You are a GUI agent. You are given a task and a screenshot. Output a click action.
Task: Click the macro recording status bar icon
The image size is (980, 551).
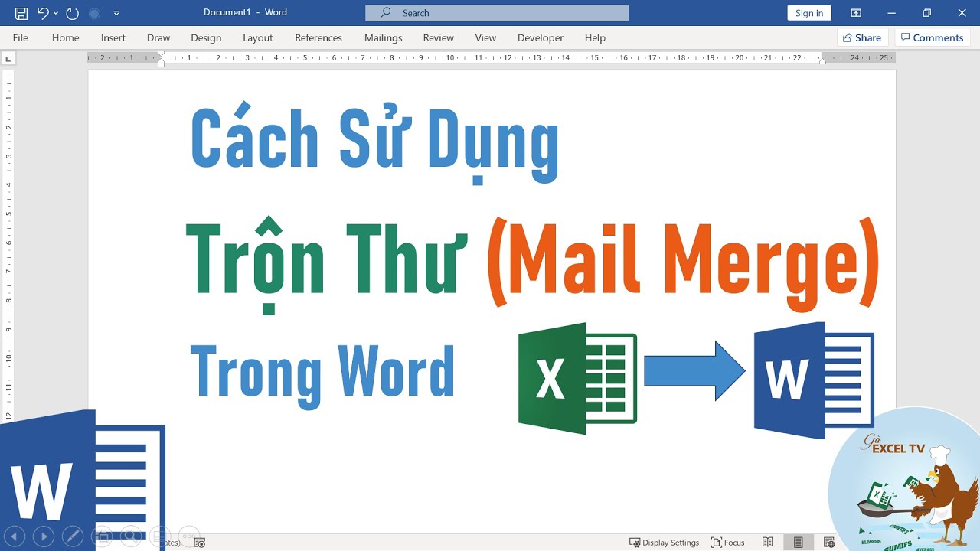(x=200, y=543)
